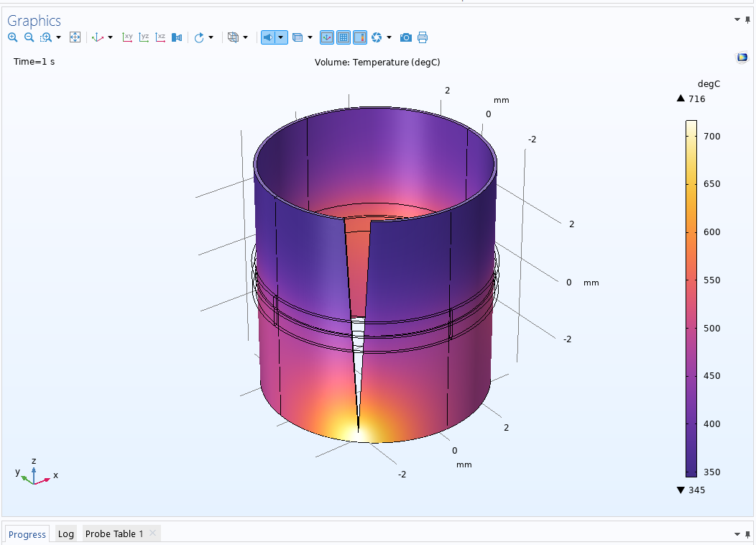756x545 pixels.
Task: Toggle the color legend display button
Action: pos(360,37)
